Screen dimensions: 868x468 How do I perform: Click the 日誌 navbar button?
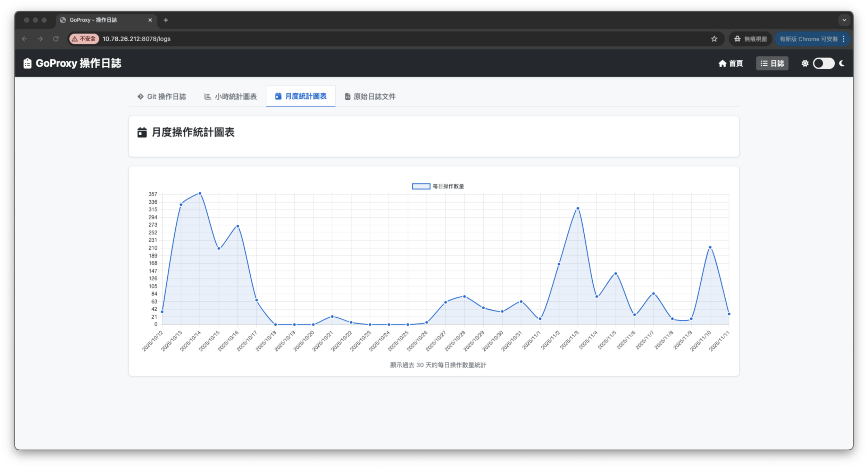[x=772, y=64]
